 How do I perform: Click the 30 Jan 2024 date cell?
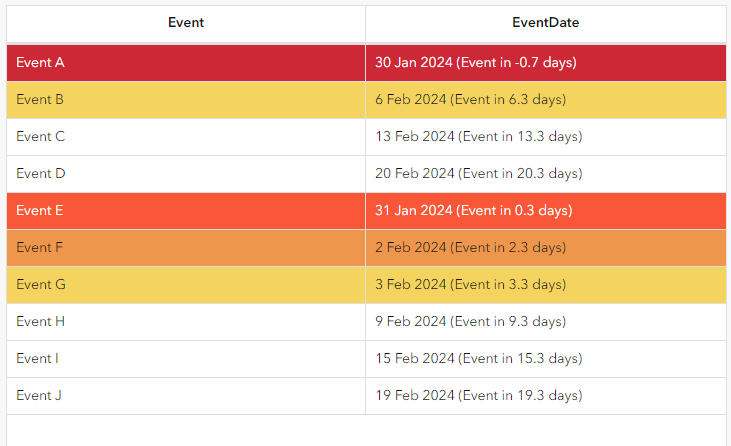tap(475, 63)
